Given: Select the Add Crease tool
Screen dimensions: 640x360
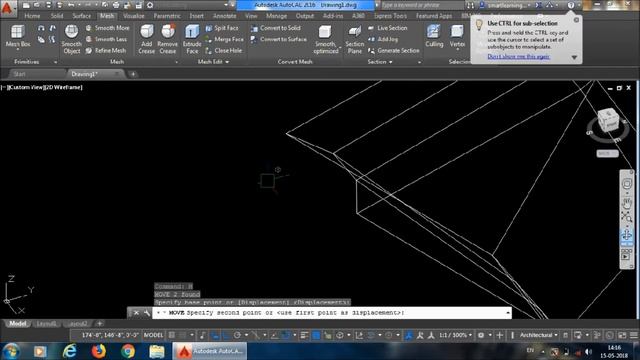Looking at the screenshot, I should (147, 39).
